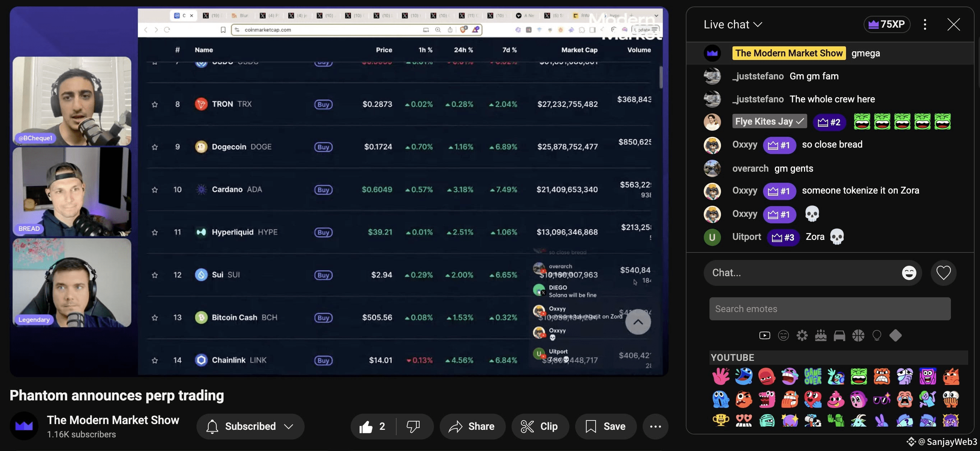Click the 75XP badge in chat header

click(x=887, y=24)
